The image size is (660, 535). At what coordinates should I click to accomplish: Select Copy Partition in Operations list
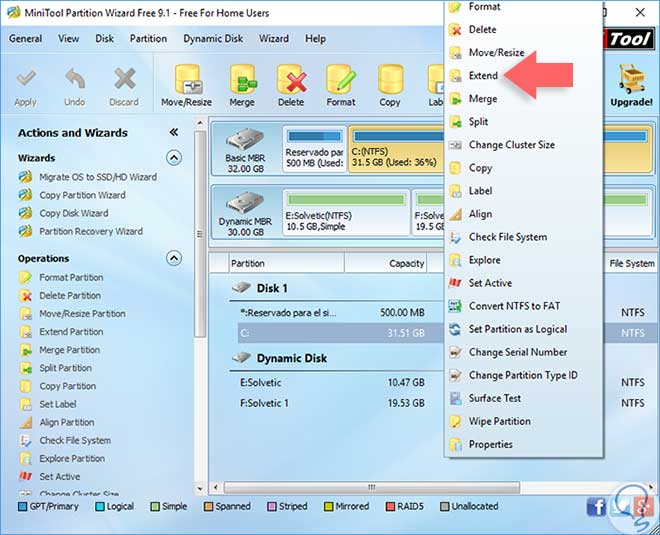coord(58,386)
